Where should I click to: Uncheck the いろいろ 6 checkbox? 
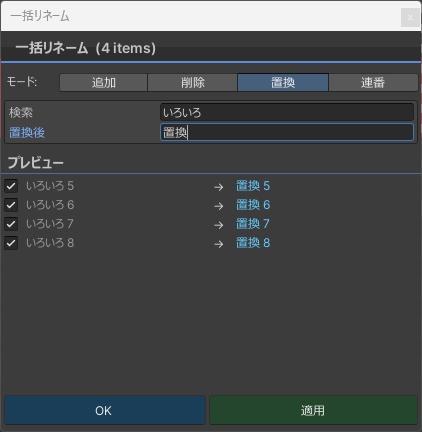[x=11, y=205]
